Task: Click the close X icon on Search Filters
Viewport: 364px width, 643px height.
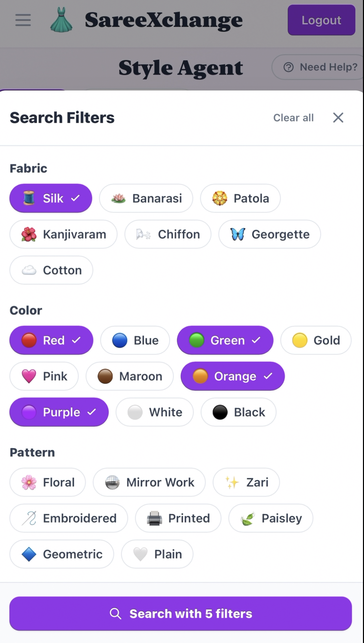Action: pos(338,118)
